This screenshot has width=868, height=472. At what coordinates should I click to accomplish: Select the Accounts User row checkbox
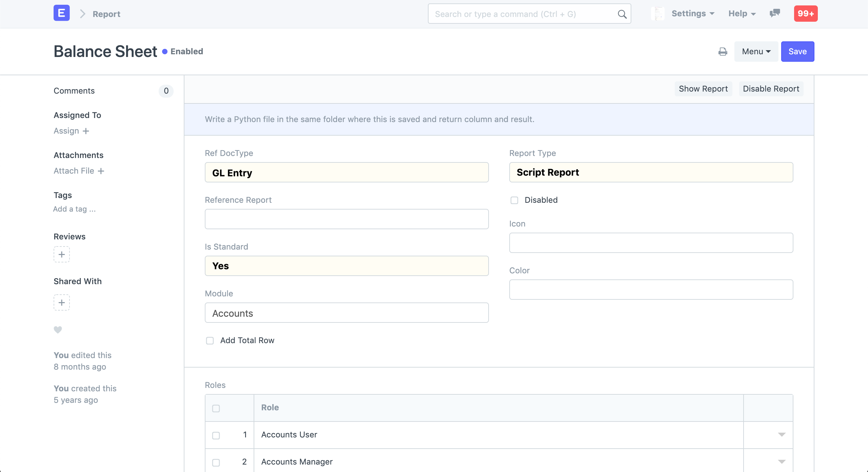216,435
